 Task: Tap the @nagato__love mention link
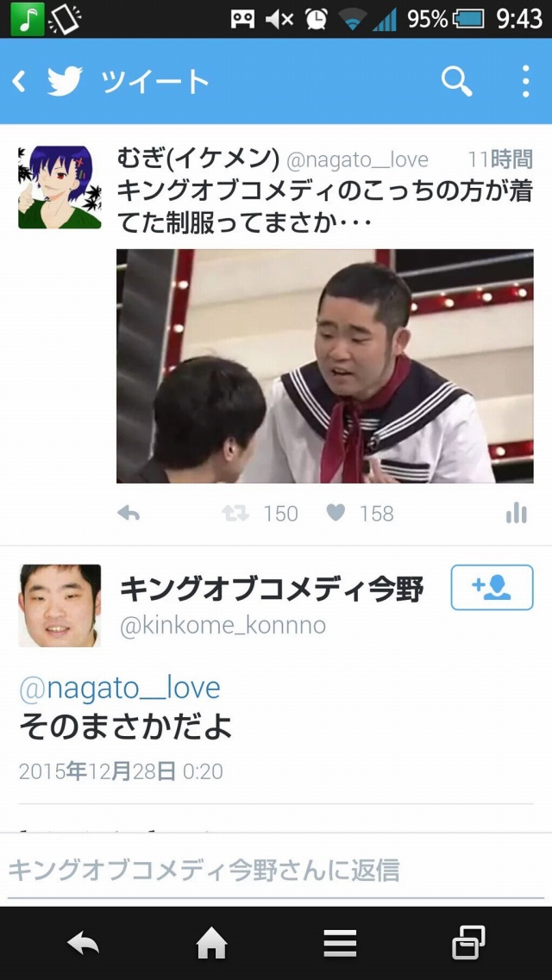coord(119,688)
